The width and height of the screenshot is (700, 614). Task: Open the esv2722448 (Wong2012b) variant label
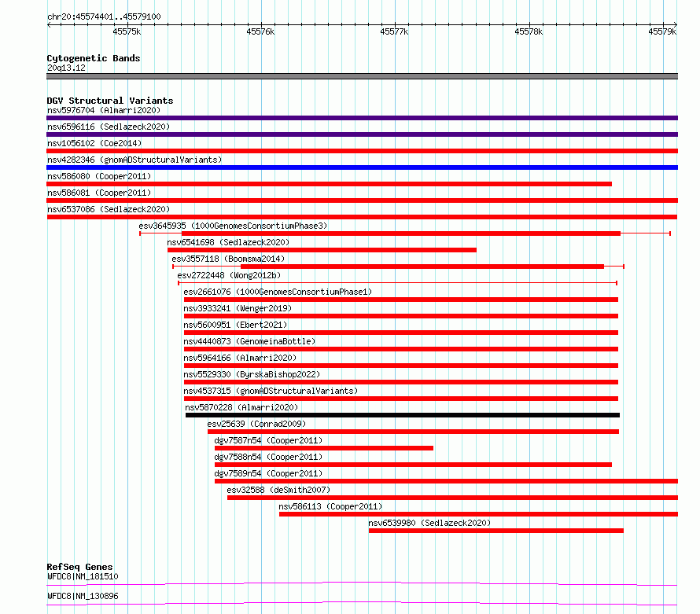click(x=229, y=275)
